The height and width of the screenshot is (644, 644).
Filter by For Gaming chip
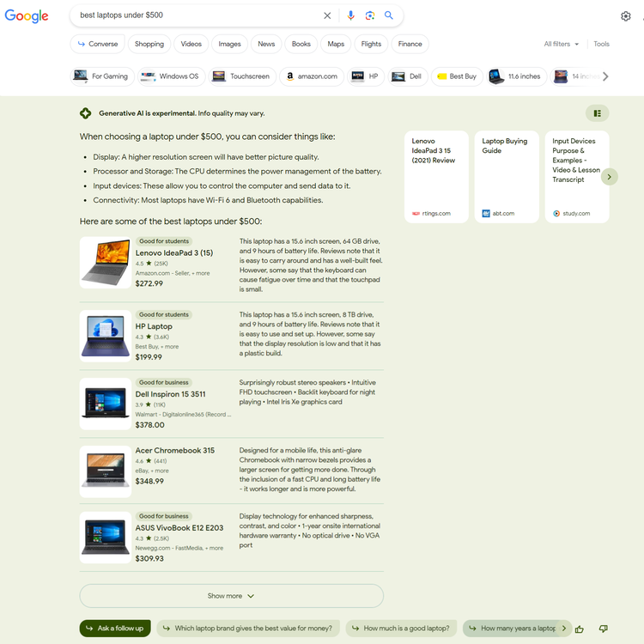tap(102, 76)
